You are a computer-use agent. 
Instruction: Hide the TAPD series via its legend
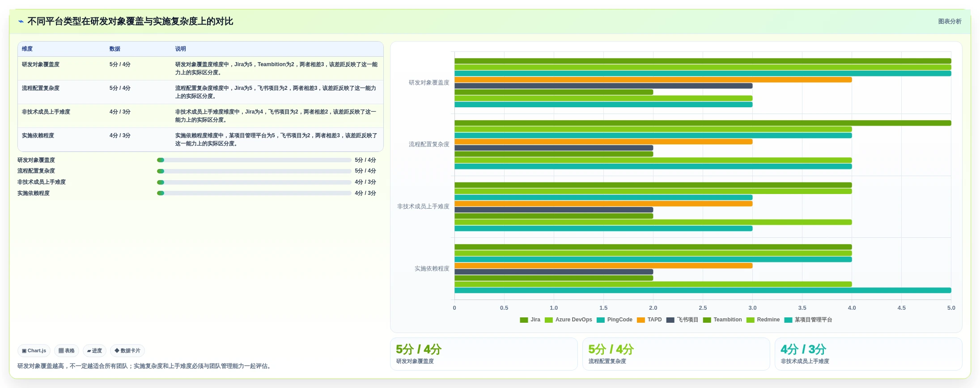[649, 320]
